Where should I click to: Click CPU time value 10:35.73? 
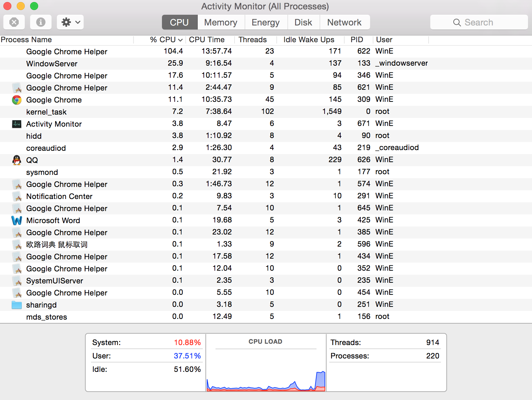tap(217, 99)
